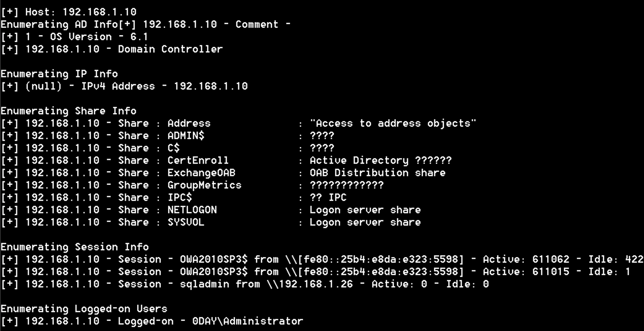Viewport: 644px width, 331px height.
Task: Click the Host 192.168.1.10 line
Action: [x=69, y=12]
